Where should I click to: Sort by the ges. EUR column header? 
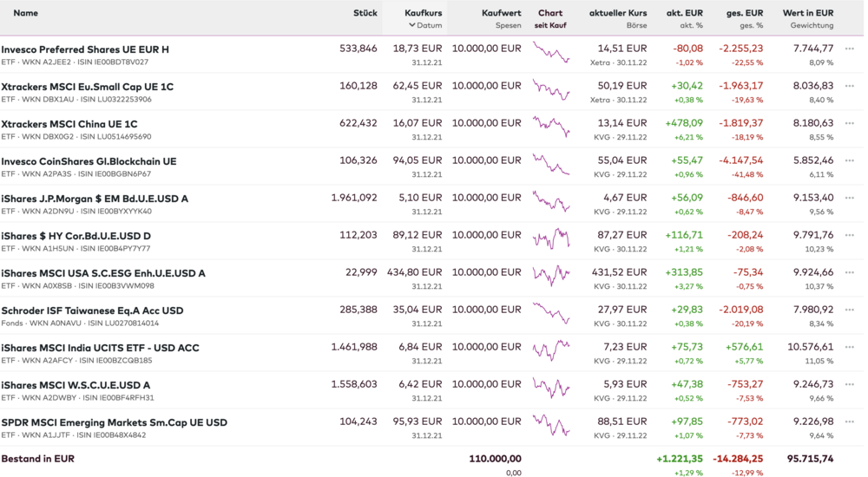click(x=745, y=13)
